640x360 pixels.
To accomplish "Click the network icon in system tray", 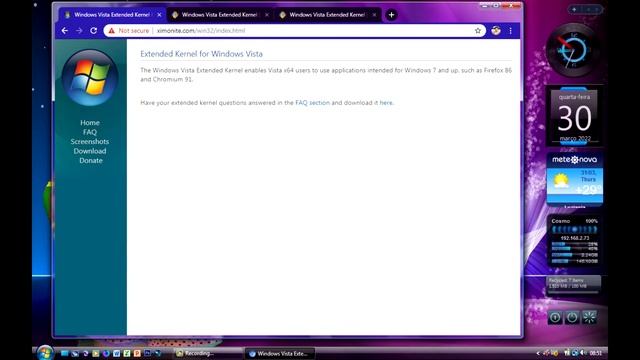I will (x=575, y=353).
